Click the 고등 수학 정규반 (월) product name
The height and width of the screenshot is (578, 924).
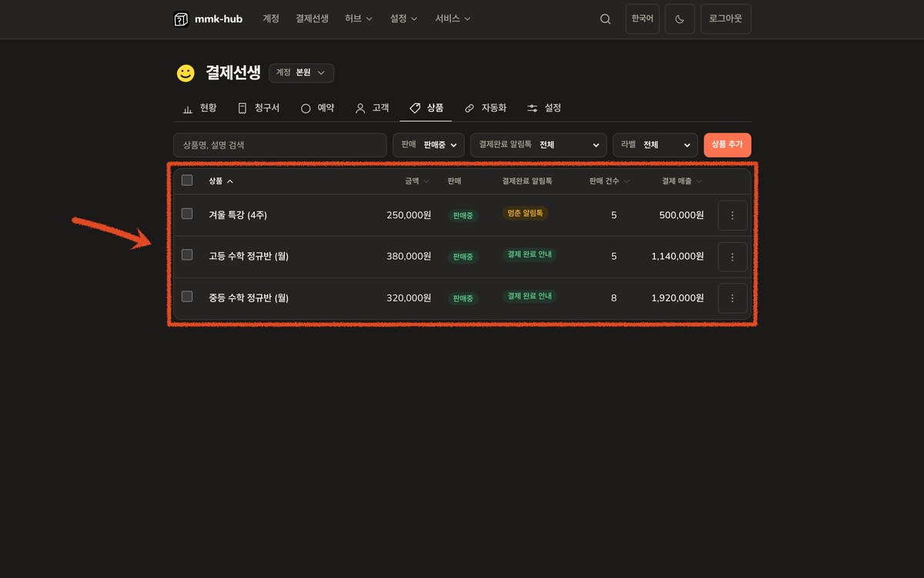pos(249,256)
